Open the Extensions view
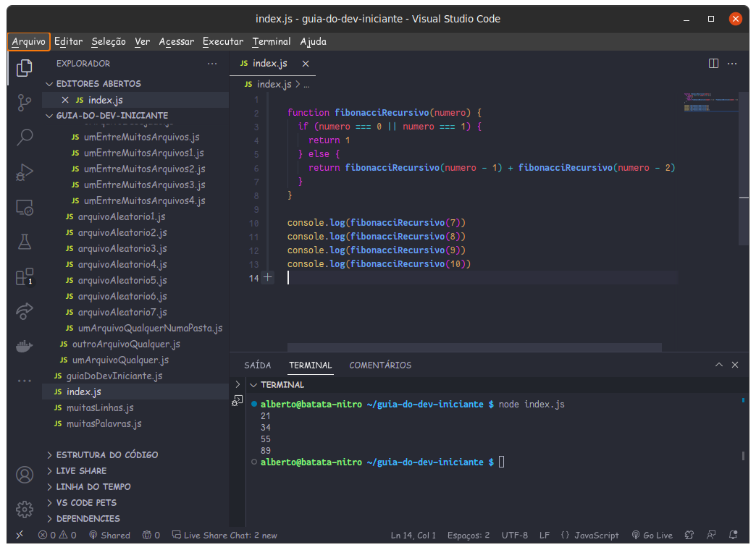This screenshot has height=550, width=756. (x=25, y=277)
